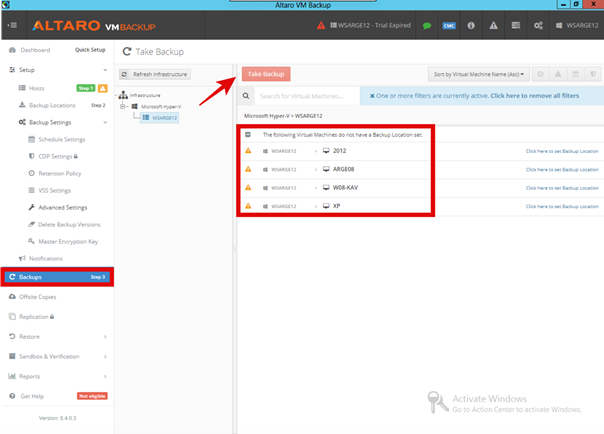
Task: Open the server list icon in header
Action: [516, 25]
